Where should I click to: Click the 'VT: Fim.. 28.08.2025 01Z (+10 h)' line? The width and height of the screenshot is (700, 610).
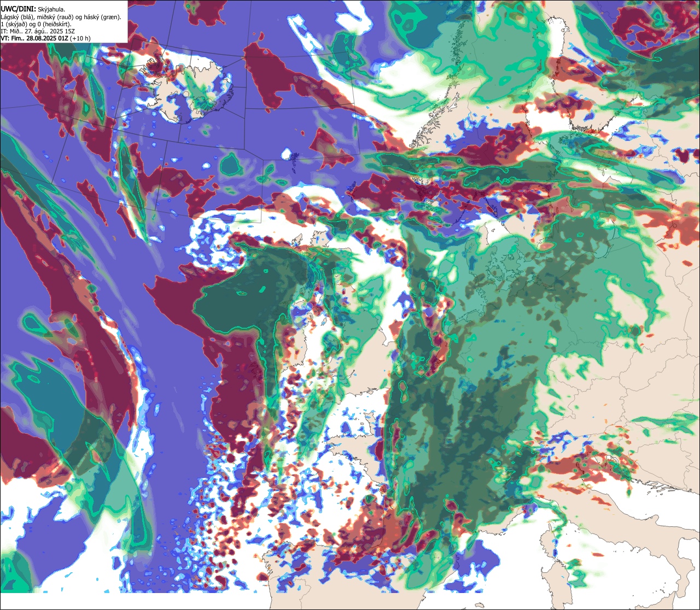[46, 38]
